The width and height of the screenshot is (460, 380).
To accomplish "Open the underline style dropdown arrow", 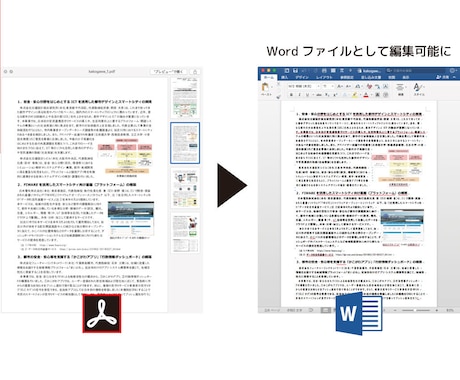I will coord(313,95).
